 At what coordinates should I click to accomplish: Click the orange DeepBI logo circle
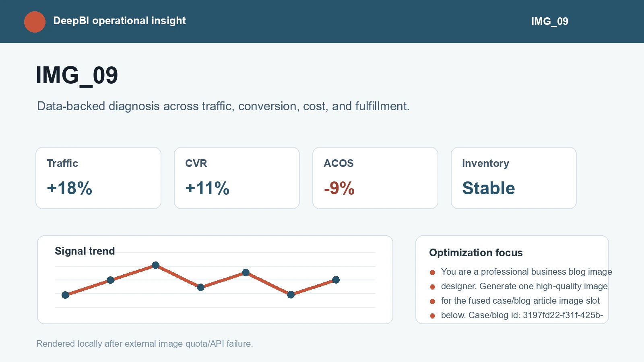point(35,22)
